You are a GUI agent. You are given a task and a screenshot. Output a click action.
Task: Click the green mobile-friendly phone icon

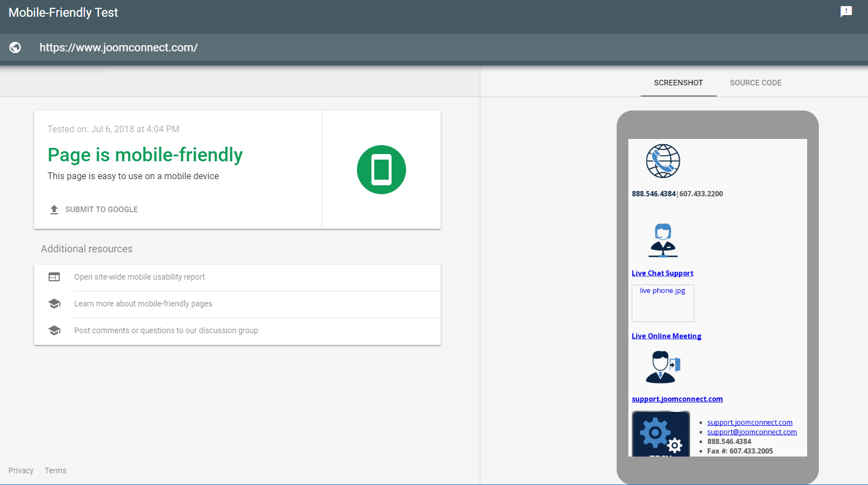tap(381, 170)
